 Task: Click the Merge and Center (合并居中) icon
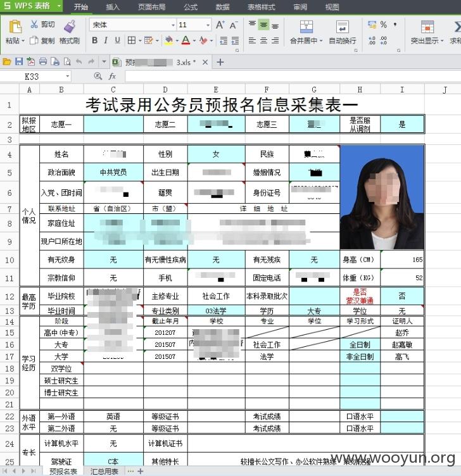(306, 27)
